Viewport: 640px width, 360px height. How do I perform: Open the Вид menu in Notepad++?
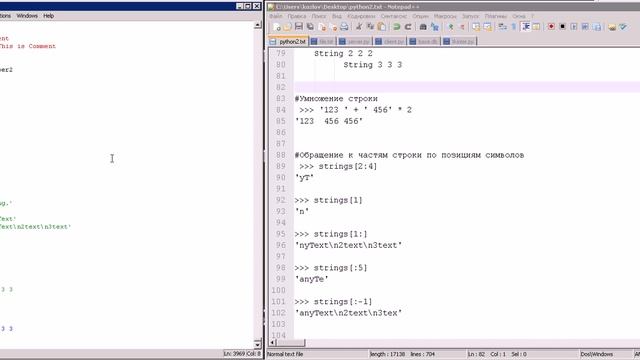click(337, 16)
